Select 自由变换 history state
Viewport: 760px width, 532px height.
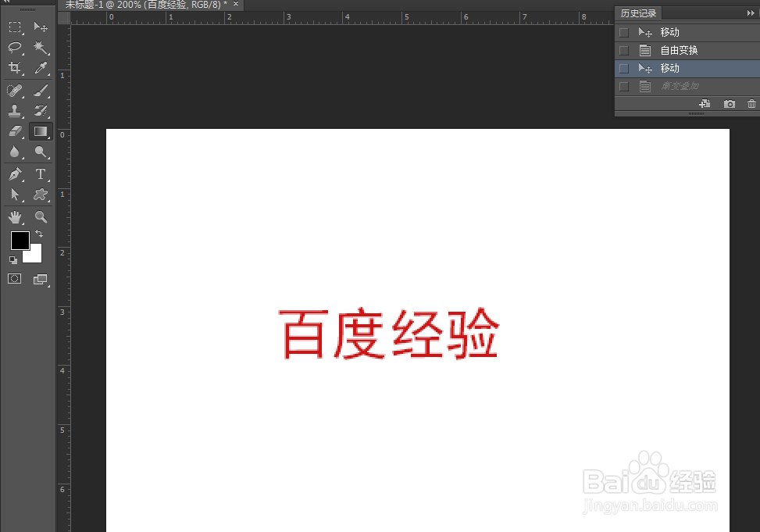point(687,51)
